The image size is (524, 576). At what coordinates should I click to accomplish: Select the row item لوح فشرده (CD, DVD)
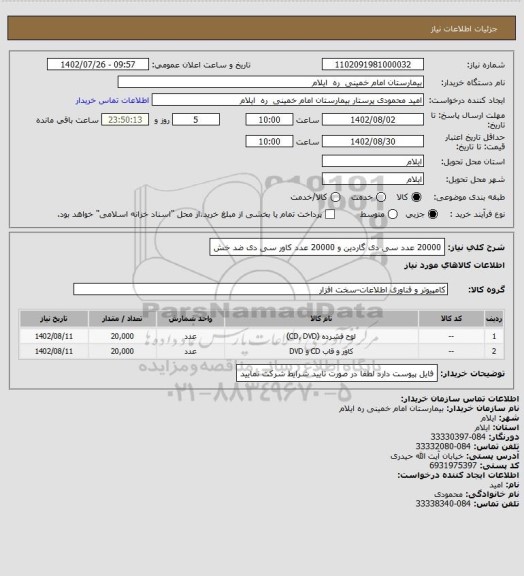(x=321, y=336)
